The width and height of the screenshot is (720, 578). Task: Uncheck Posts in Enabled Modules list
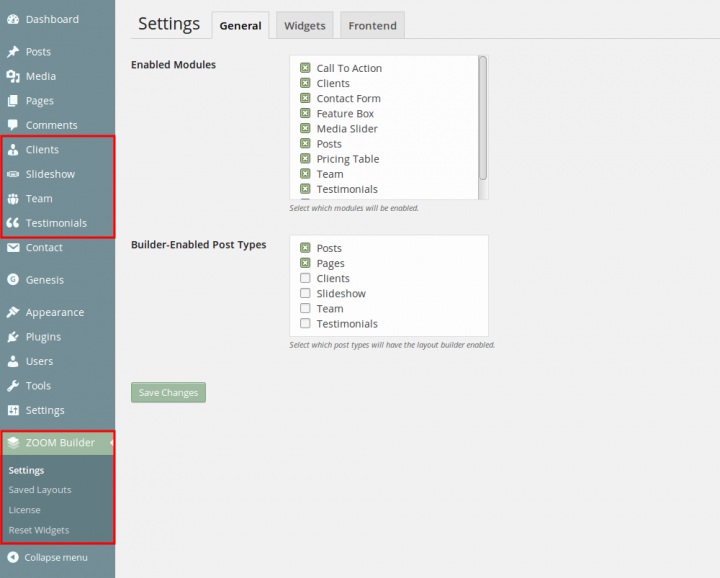click(x=305, y=143)
